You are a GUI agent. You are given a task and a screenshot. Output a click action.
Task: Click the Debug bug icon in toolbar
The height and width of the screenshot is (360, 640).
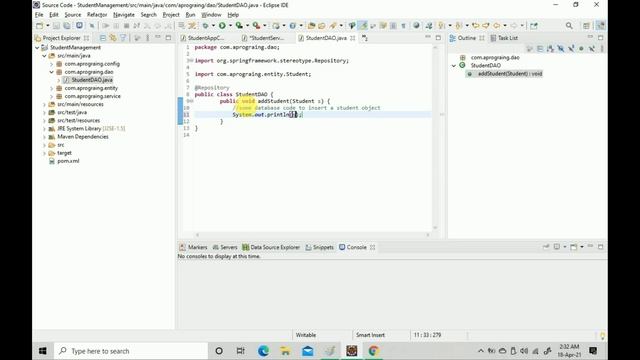(205, 26)
